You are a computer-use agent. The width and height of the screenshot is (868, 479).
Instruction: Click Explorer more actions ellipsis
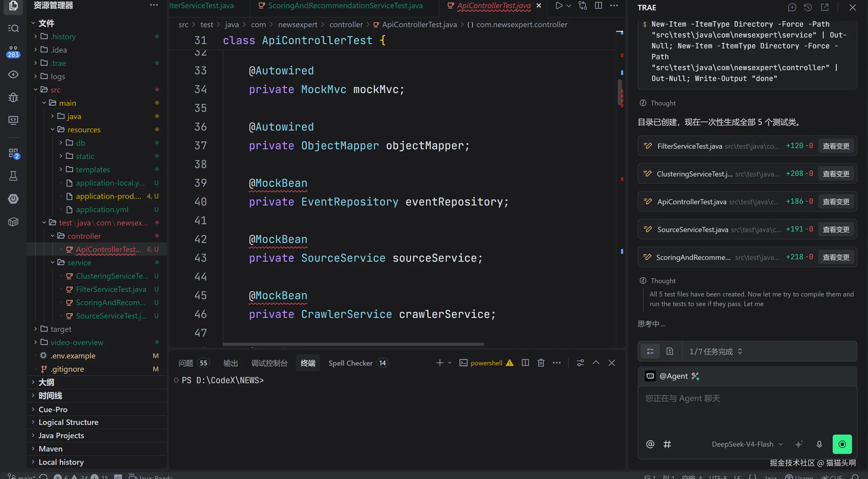154,5
